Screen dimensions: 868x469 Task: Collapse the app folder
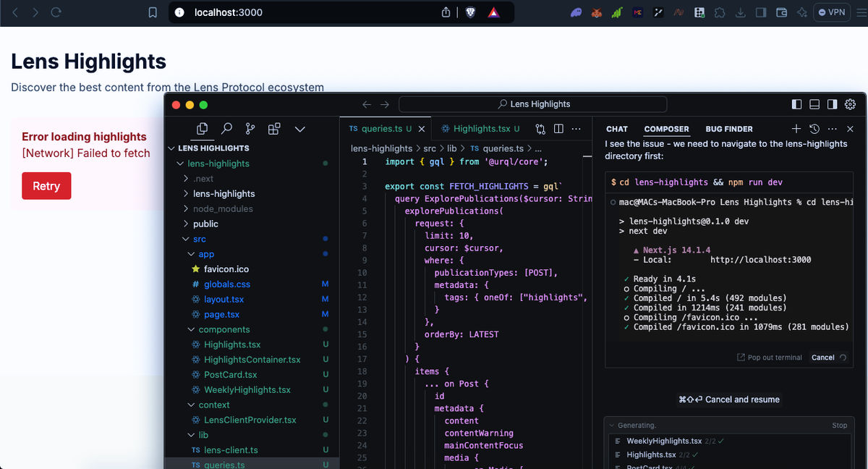(250, 254)
